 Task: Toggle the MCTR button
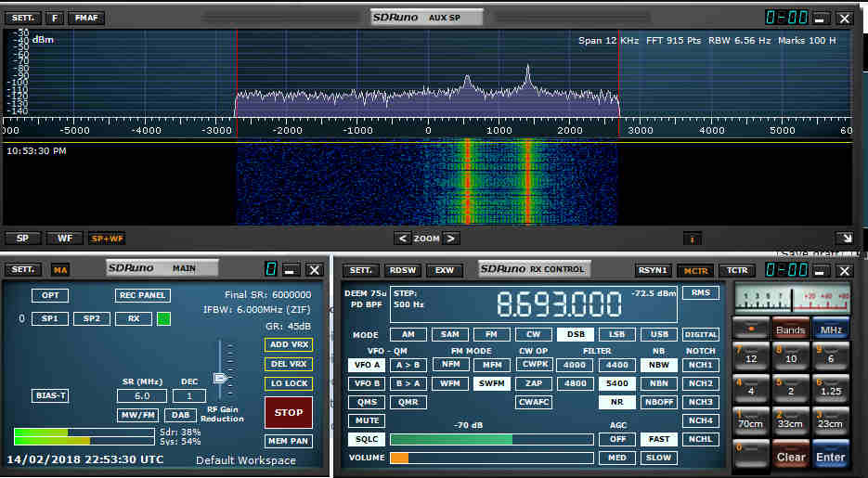click(x=695, y=270)
